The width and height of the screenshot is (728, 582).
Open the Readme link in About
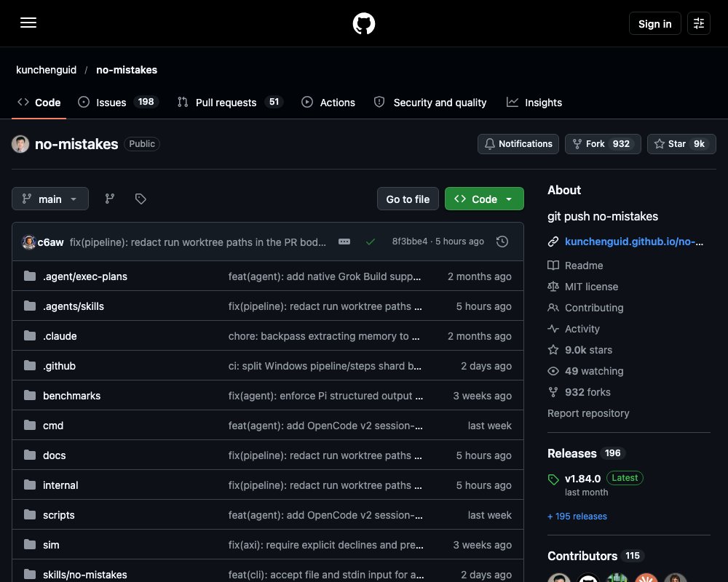(x=584, y=266)
